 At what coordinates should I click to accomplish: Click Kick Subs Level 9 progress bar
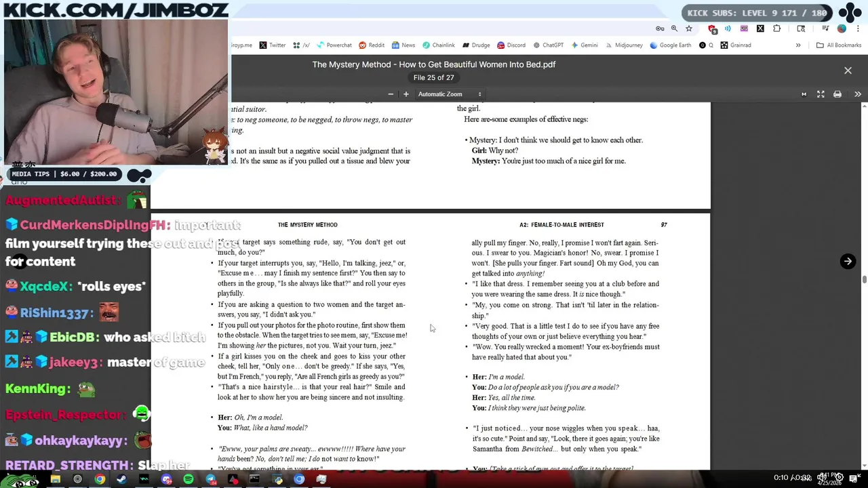click(x=757, y=13)
